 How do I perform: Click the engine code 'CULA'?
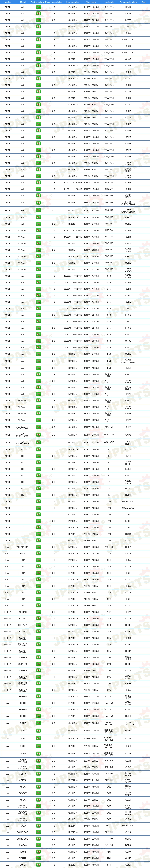coord(128,832)
